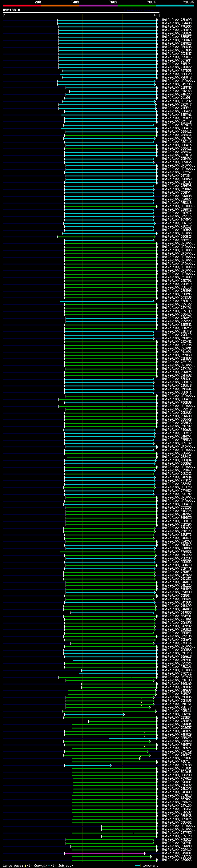This screenshot has height=868, width=197.
Task: Click the cyan 100char scale marker in the legend
Action: (x=137, y=866)
